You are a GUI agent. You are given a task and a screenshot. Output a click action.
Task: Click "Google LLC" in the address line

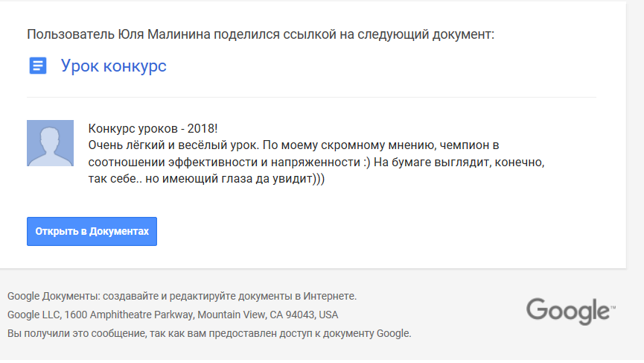pyautogui.click(x=34, y=315)
